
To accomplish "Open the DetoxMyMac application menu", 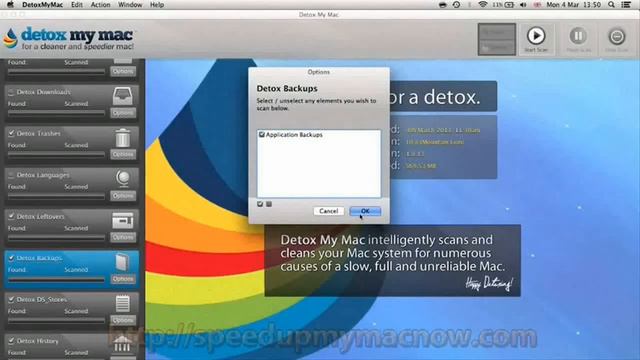I will (x=42, y=5).
